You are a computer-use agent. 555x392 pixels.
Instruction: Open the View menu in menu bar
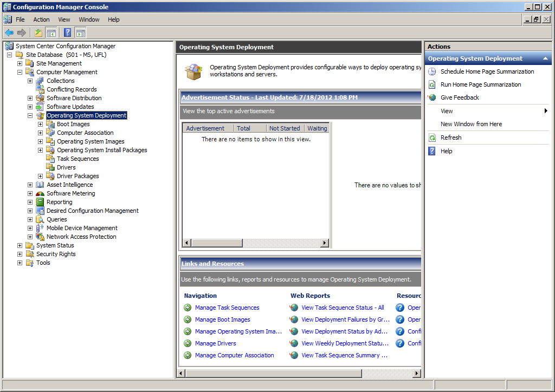64,19
